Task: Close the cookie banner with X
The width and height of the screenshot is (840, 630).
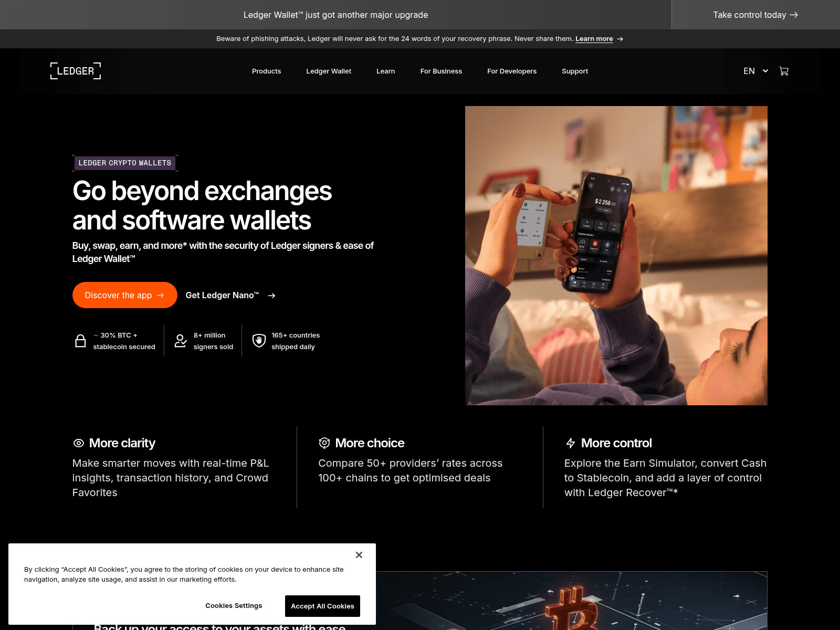Action: point(359,555)
